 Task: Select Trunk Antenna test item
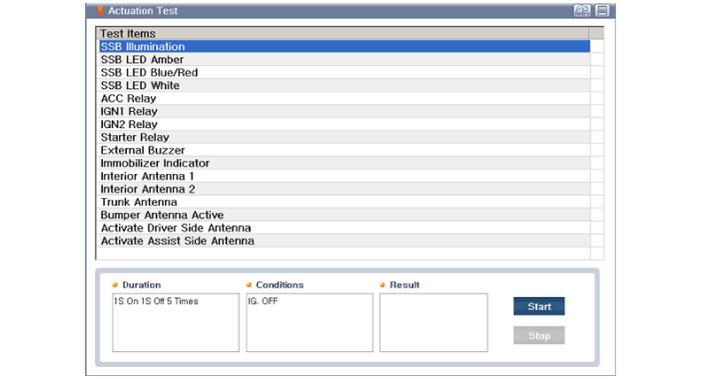[344, 202]
